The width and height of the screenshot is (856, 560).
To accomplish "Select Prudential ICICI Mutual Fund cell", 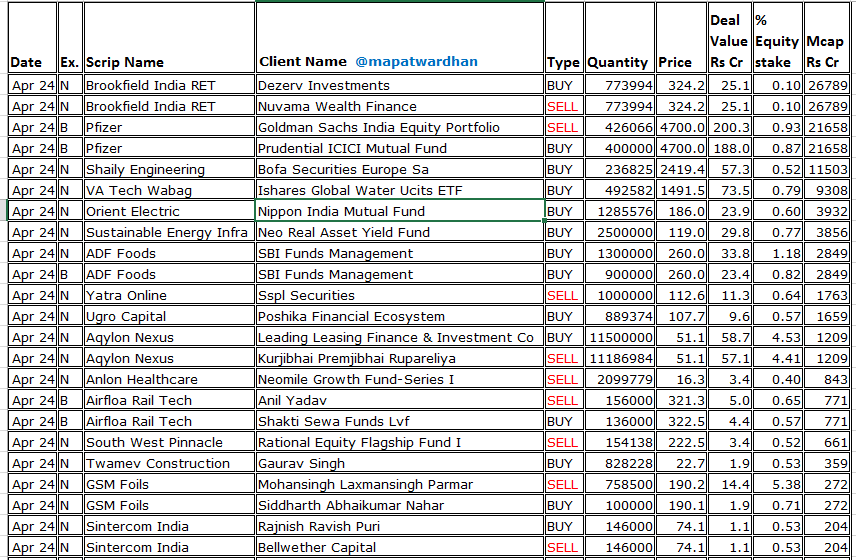I will [x=400, y=148].
